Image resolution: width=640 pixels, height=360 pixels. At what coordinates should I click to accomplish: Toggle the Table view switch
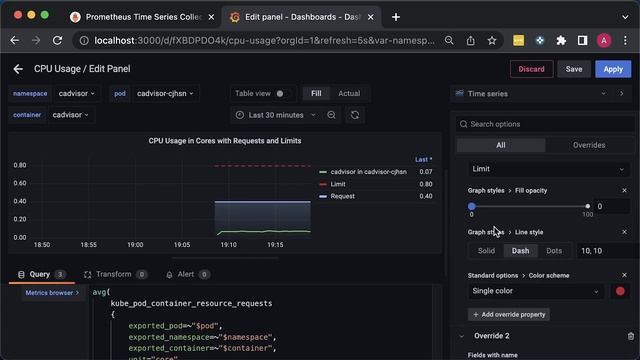click(x=280, y=93)
